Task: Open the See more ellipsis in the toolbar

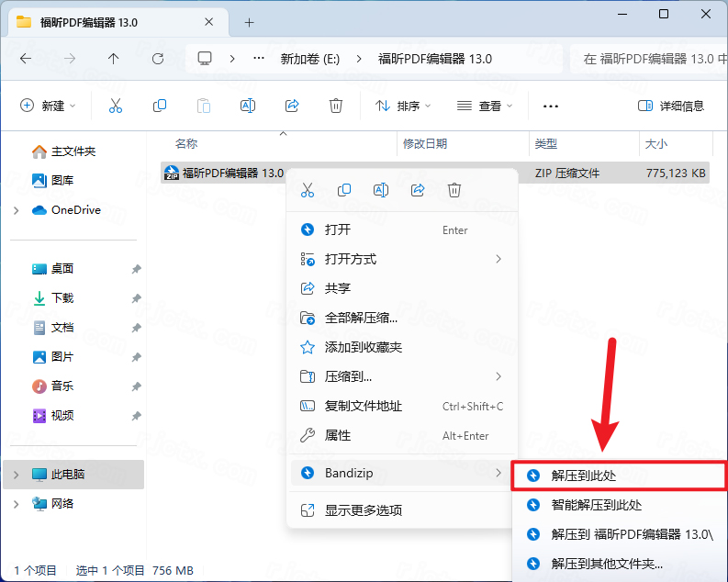Action: click(551, 106)
